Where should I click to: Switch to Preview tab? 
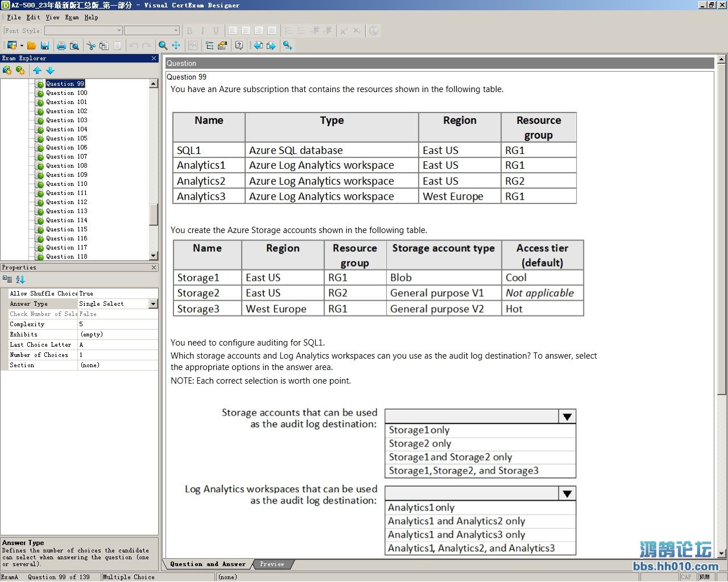[272, 564]
